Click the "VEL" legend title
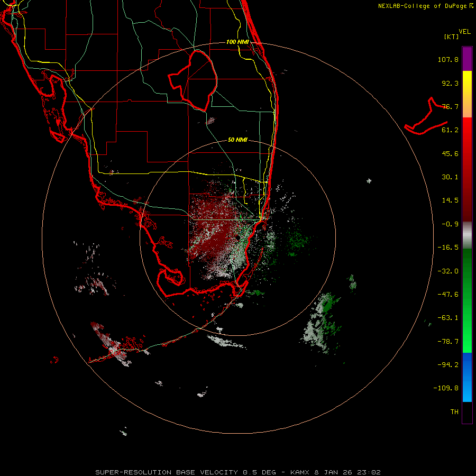This screenshot has height=476, width=476. coord(464,32)
